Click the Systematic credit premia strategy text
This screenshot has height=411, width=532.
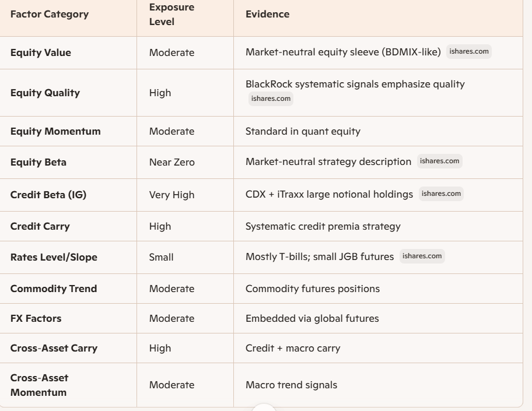[x=323, y=226]
